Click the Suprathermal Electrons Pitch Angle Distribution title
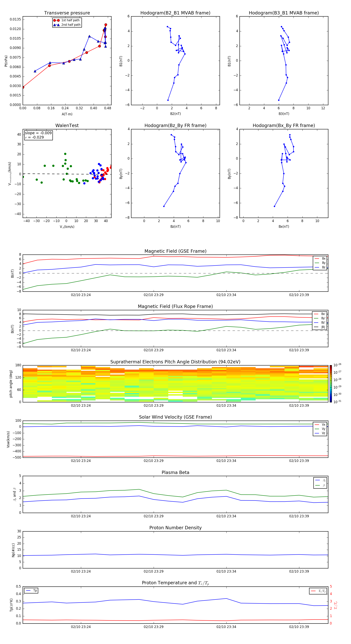Viewport: 351px width, 644px height. (x=175, y=362)
